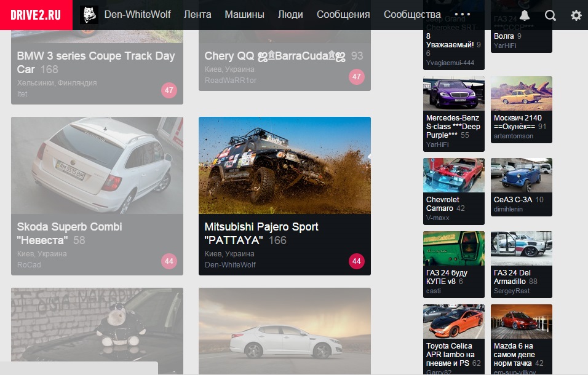Open the green ГАЗ 24 буду КУПЕ thumbnail

pyautogui.click(x=454, y=248)
